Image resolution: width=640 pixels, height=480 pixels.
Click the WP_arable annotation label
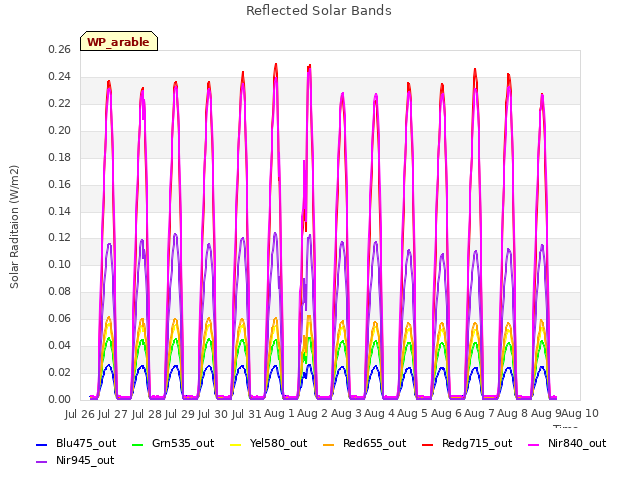[x=118, y=42]
